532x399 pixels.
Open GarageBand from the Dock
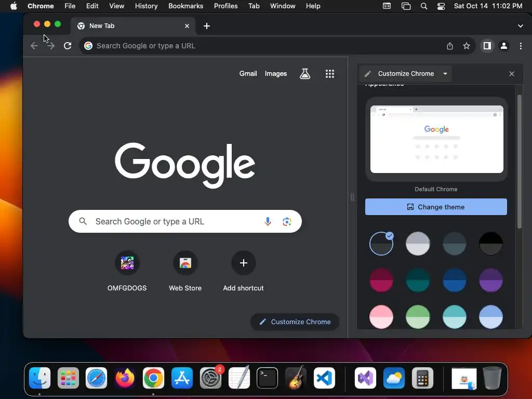point(296,378)
